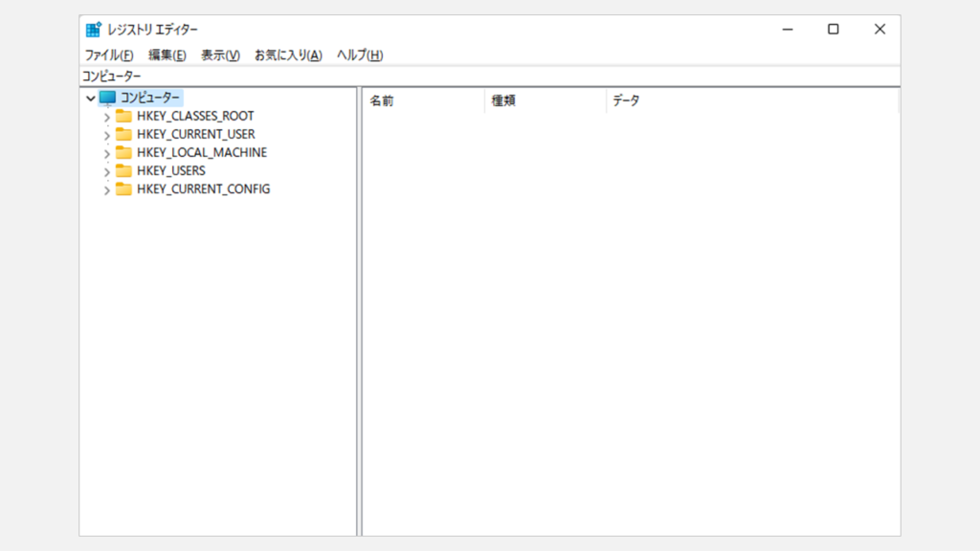The width and height of the screenshot is (980, 551).
Task: Click the コンピューター computer icon in tree
Action: (107, 98)
